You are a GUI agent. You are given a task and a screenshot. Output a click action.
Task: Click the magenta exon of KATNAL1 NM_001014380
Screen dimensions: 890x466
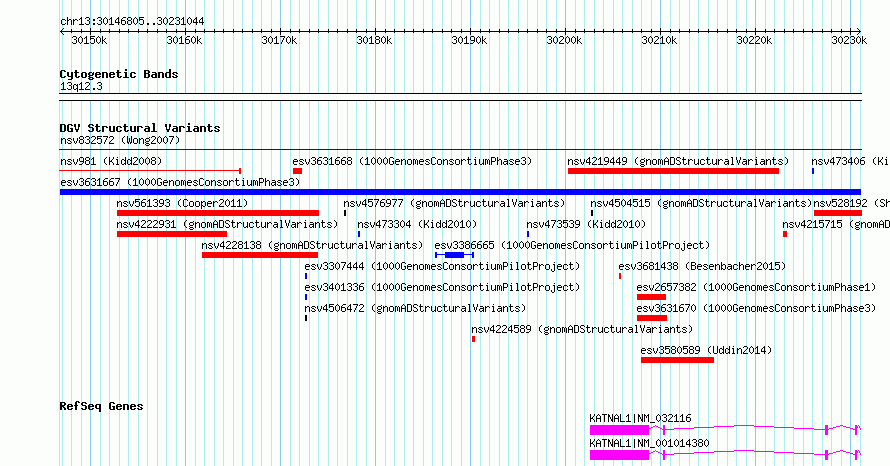[x=619, y=455]
